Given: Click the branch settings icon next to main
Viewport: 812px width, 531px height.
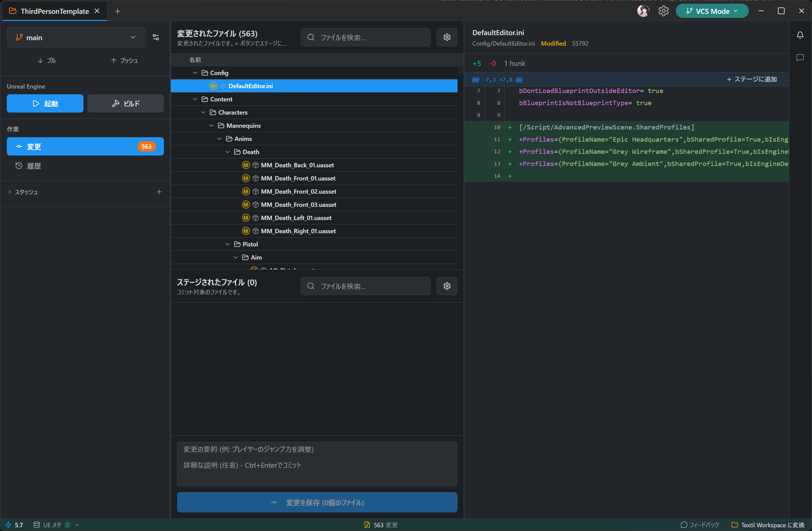Looking at the screenshot, I should click(155, 37).
